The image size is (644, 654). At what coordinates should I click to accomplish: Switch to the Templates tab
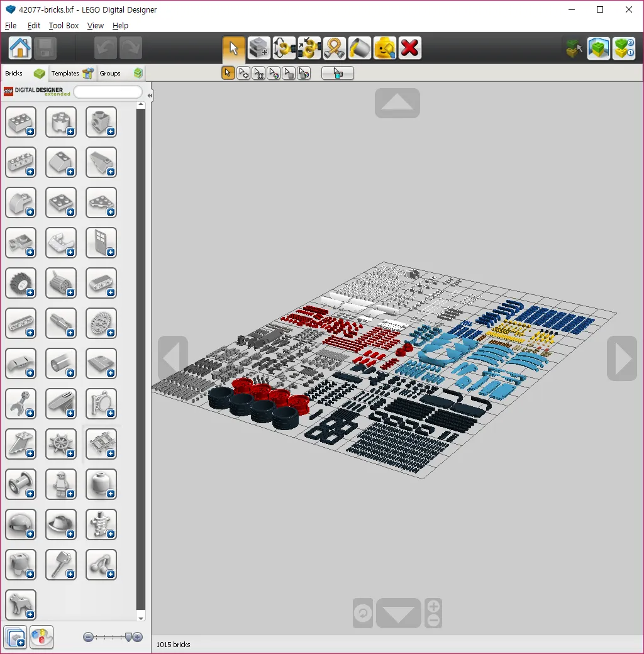(x=72, y=73)
